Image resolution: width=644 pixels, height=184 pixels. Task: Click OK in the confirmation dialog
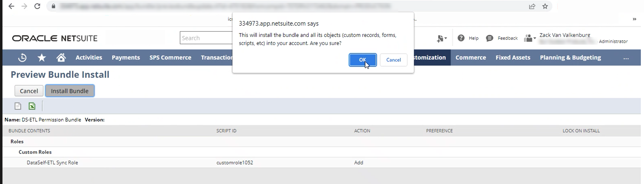pyautogui.click(x=362, y=60)
